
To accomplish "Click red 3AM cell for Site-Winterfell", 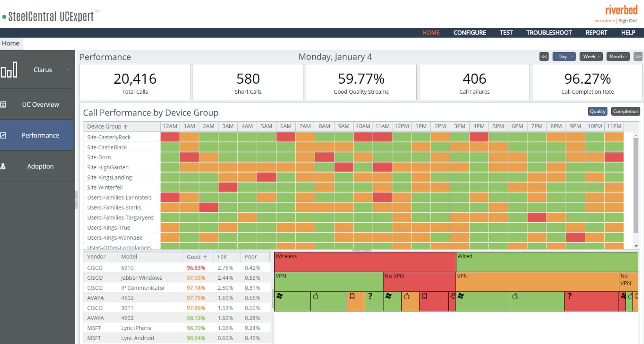I will 228,187.
